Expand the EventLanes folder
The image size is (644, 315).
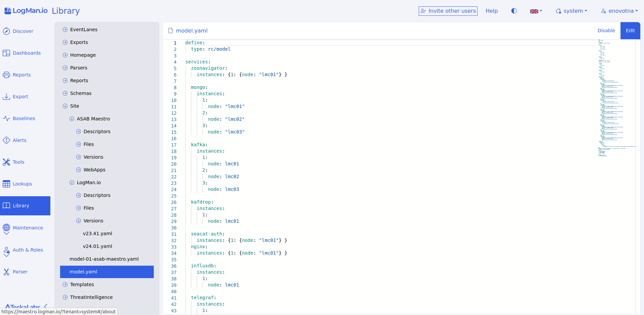tap(65, 30)
